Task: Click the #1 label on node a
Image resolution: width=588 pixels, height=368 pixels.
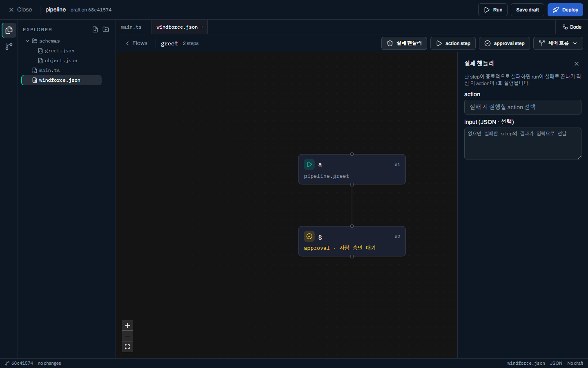Action: (397, 164)
